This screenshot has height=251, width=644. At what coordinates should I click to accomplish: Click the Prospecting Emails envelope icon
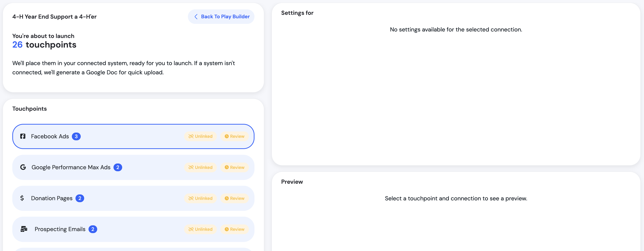[x=24, y=229]
